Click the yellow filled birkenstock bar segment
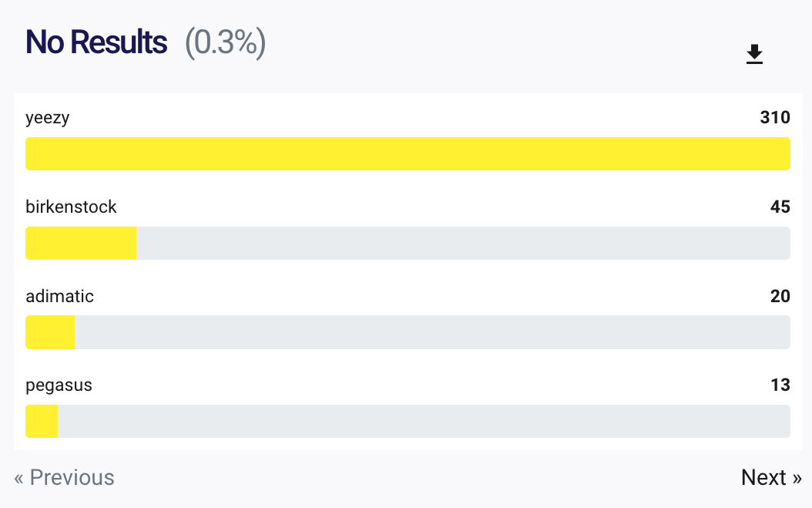Image resolution: width=812 pixels, height=508 pixels. (x=81, y=243)
